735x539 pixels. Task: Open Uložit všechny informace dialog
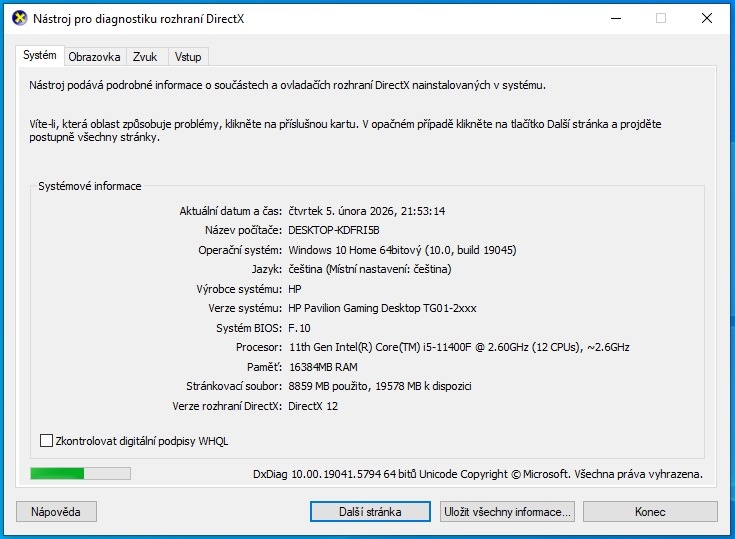tap(507, 512)
